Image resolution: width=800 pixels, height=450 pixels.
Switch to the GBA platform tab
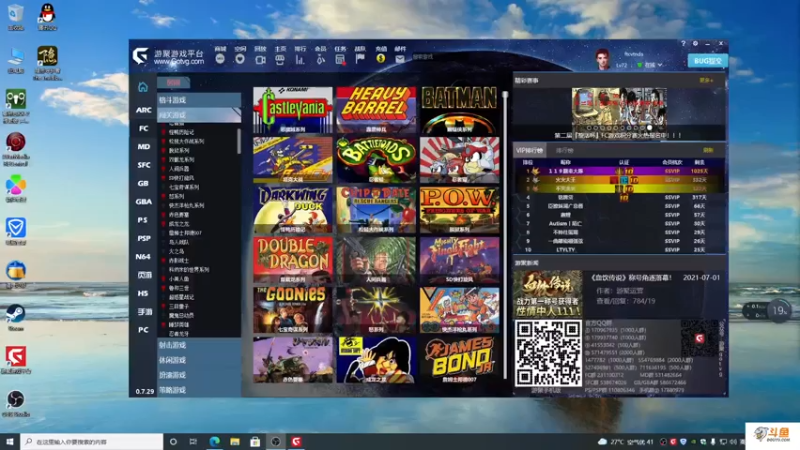(x=143, y=202)
